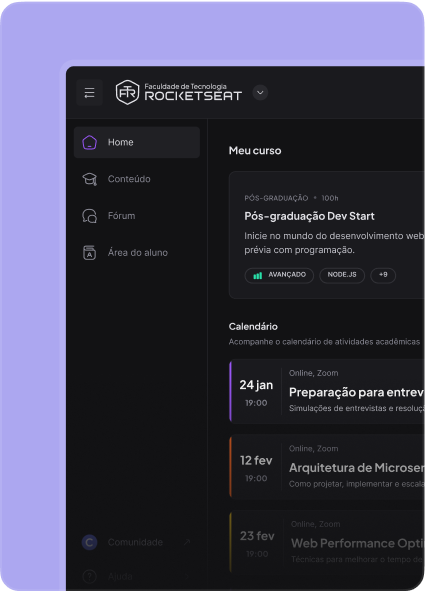Click the Comunidade avatar icon
The width and height of the screenshot is (425, 591).
90,542
